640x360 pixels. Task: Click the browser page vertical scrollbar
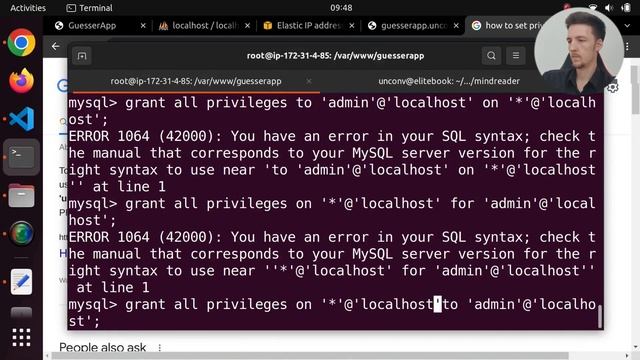pyautogui.click(x=635, y=90)
